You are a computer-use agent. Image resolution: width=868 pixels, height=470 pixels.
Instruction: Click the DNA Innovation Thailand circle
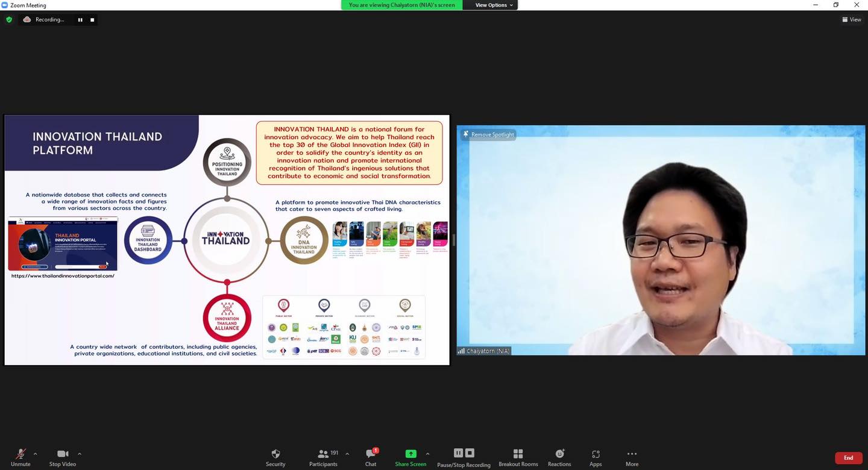(304, 240)
